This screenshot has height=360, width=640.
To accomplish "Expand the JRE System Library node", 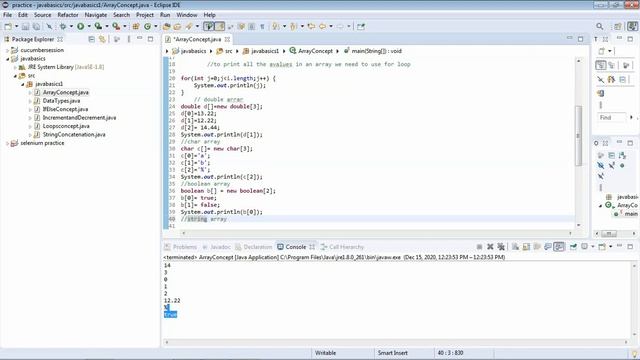I will point(15,67).
